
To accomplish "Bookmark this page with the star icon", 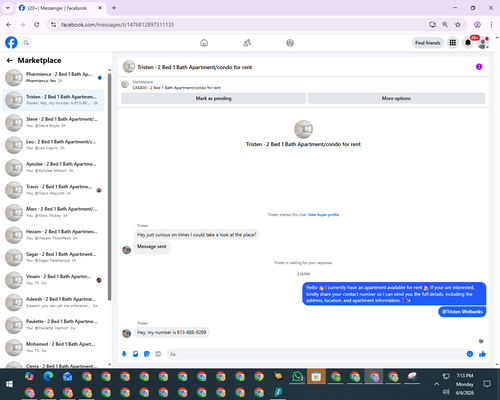I will pyautogui.click(x=458, y=24).
